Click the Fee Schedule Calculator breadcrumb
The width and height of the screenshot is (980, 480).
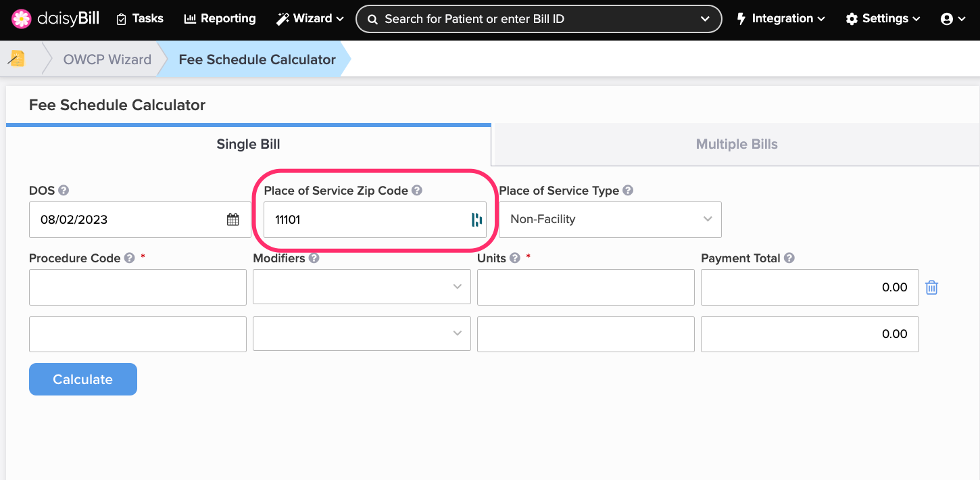[257, 59]
